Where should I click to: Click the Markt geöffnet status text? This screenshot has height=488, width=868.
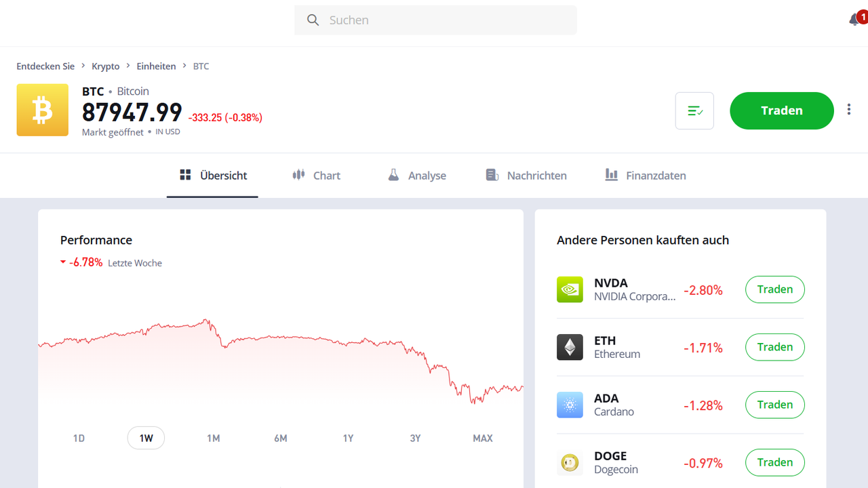[113, 132]
